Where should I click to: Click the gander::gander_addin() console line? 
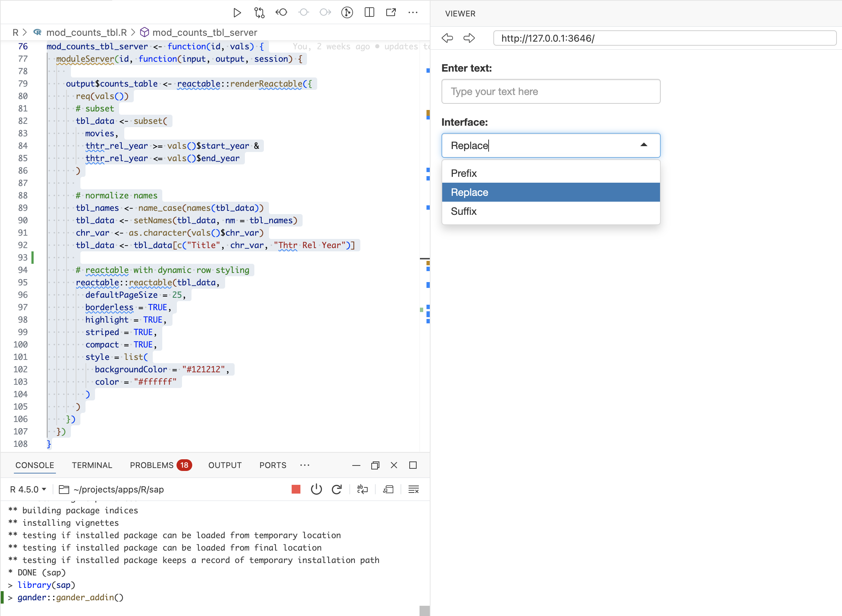[70, 597]
